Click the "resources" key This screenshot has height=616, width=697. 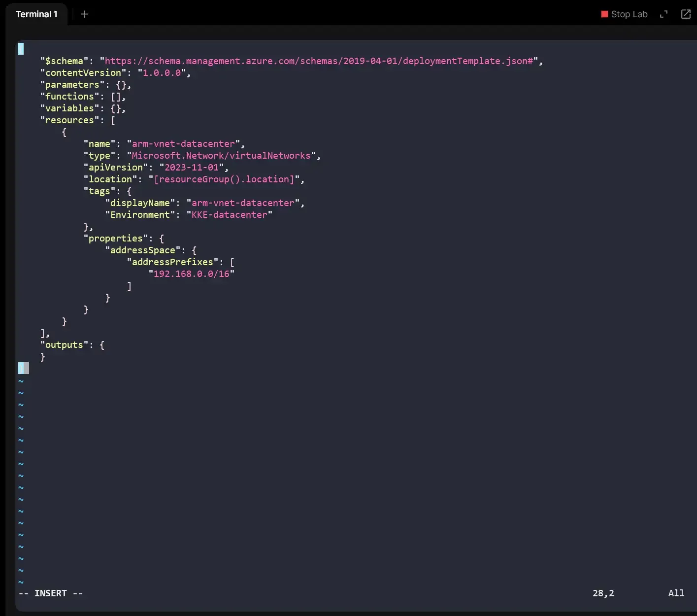(x=69, y=120)
